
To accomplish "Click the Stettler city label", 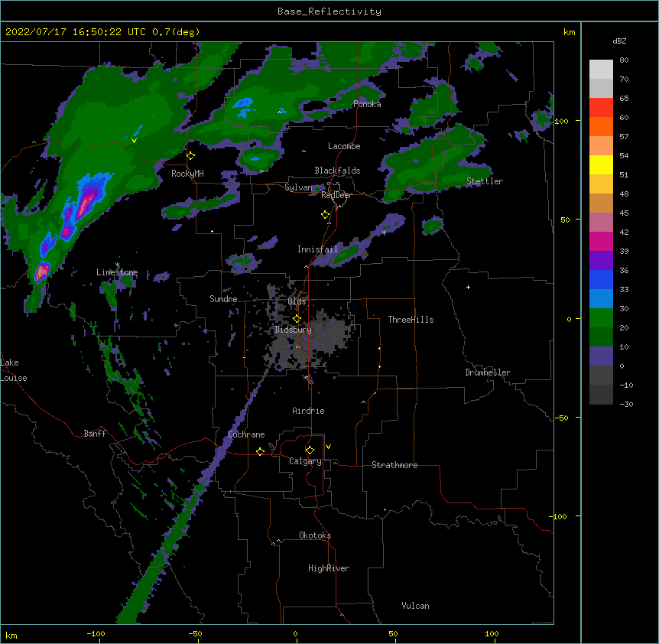I will point(485,181).
